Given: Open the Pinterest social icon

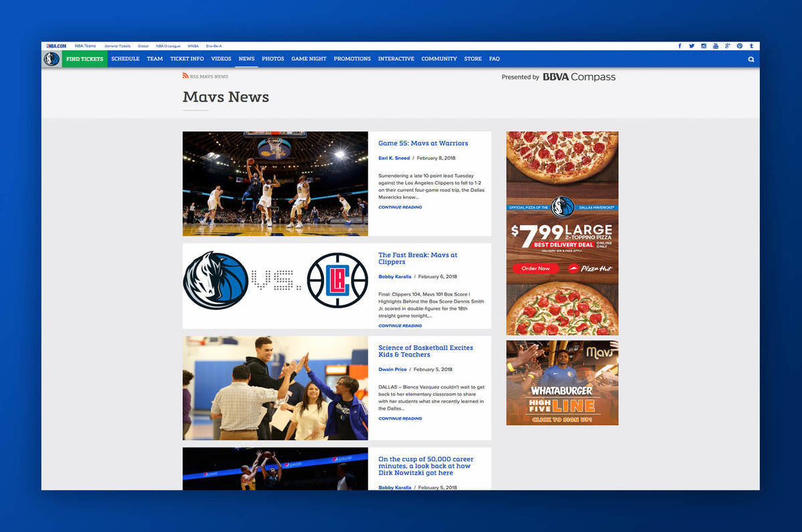Looking at the screenshot, I should 739,46.
